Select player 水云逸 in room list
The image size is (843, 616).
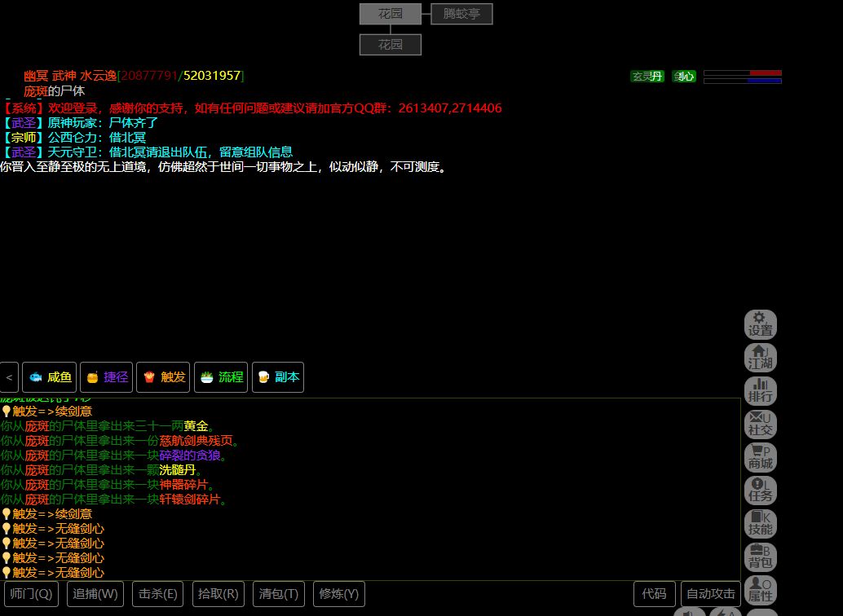coord(134,76)
